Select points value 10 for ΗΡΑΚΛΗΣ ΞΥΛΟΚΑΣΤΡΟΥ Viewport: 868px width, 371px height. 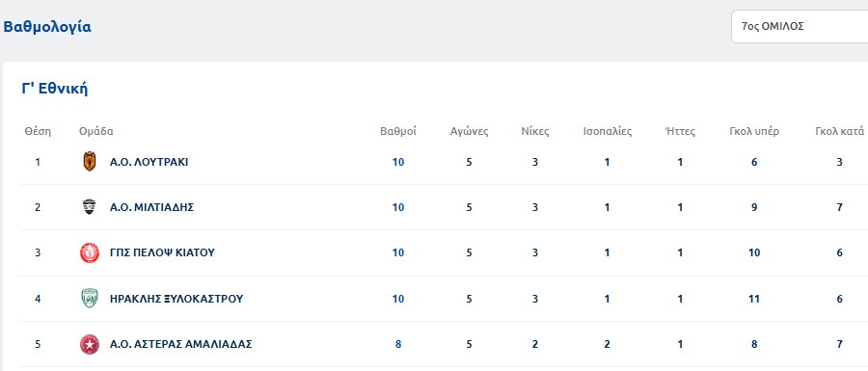tap(398, 299)
